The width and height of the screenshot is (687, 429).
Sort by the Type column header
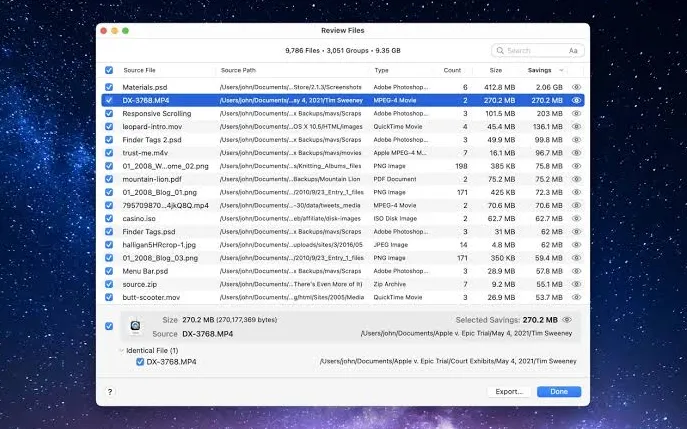381,70
